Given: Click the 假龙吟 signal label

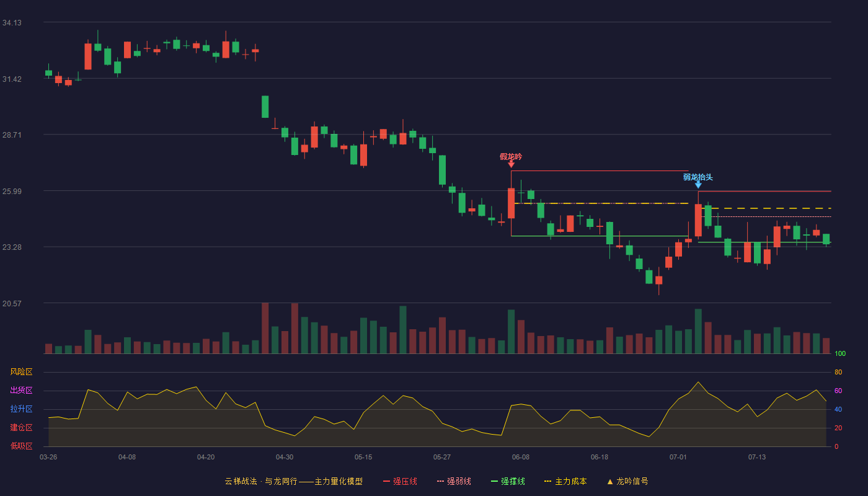Looking at the screenshot, I should [511, 156].
